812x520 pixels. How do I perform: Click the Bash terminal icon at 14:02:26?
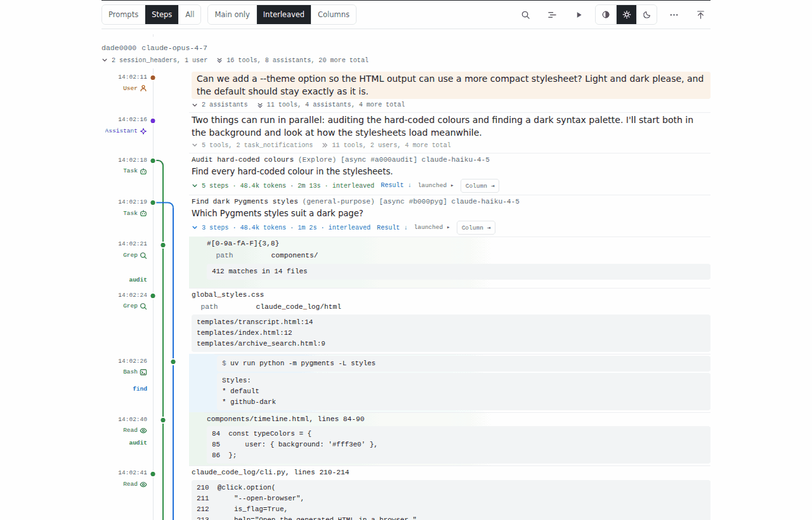click(143, 372)
